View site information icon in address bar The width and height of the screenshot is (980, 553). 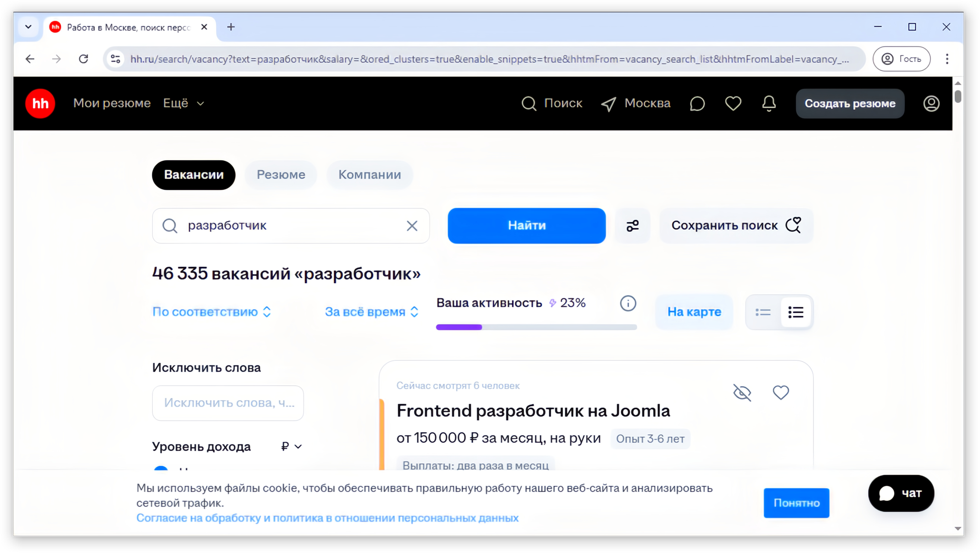[115, 59]
